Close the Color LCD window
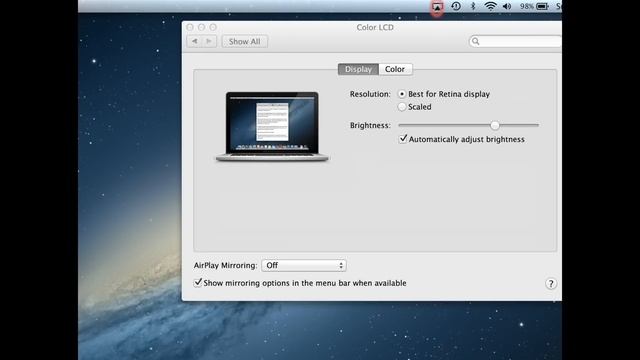Screen dimensions: 640x360 point(190,27)
